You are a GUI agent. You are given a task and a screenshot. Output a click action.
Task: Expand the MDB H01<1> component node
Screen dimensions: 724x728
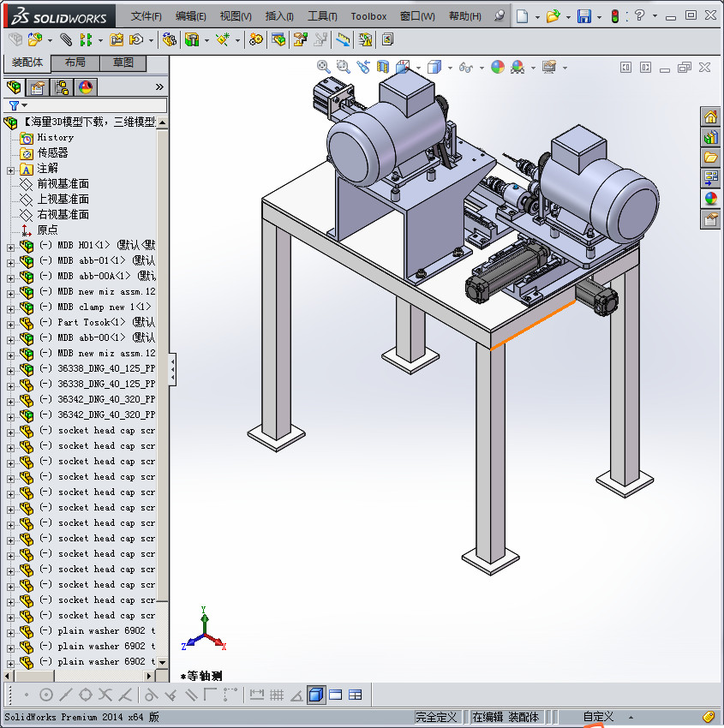pos(10,248)
